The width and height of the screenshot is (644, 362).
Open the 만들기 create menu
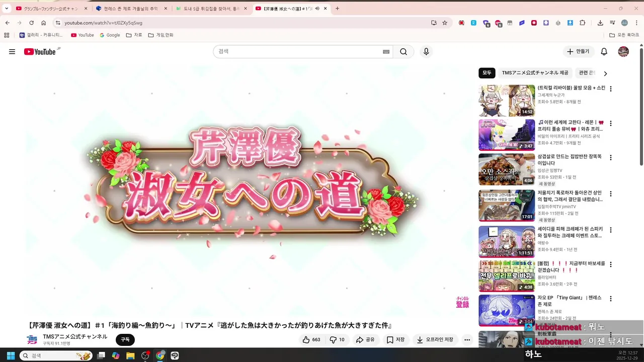(x=578, y=52)
